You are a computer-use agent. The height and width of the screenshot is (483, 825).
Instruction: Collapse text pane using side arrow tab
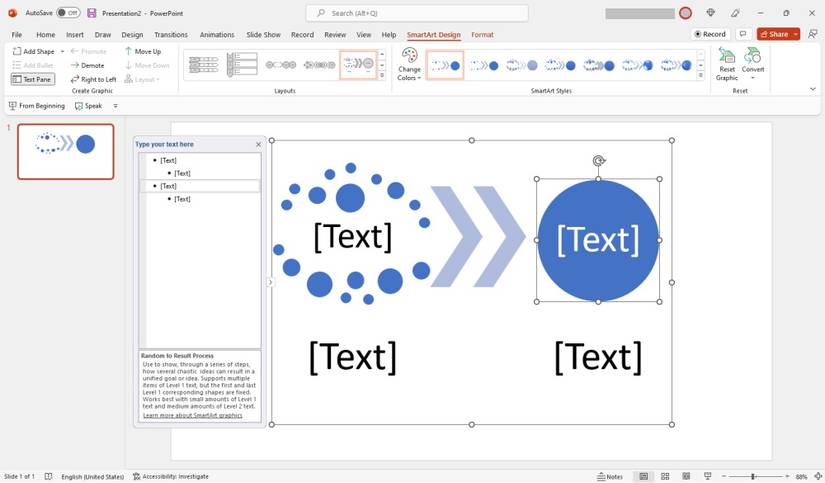click(x=270, y=283)
